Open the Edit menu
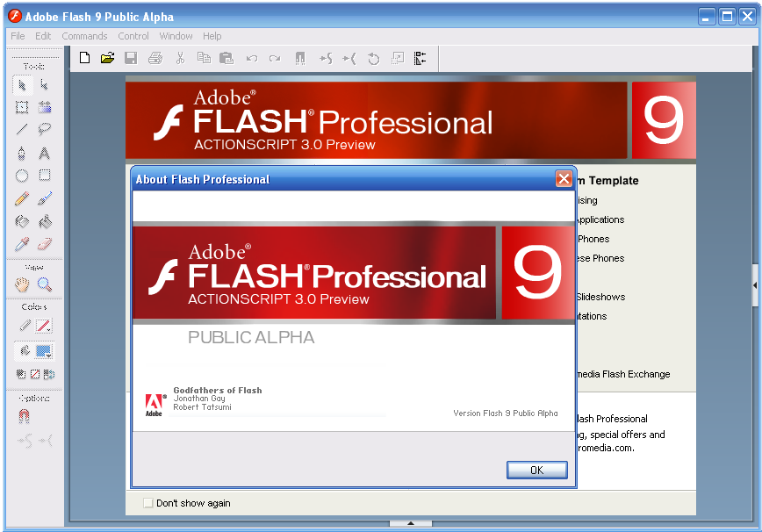The image size is (762, 532). tap(43, 36)
